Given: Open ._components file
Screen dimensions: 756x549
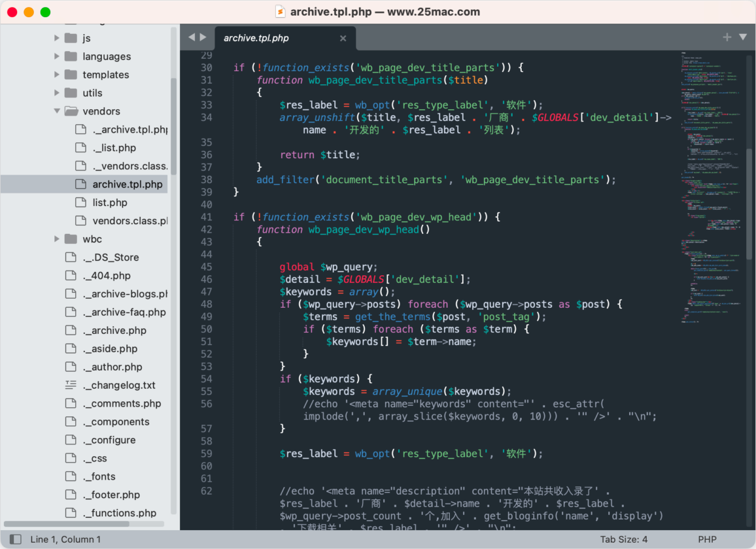Looking at the screenshot, I should [116, 422].
